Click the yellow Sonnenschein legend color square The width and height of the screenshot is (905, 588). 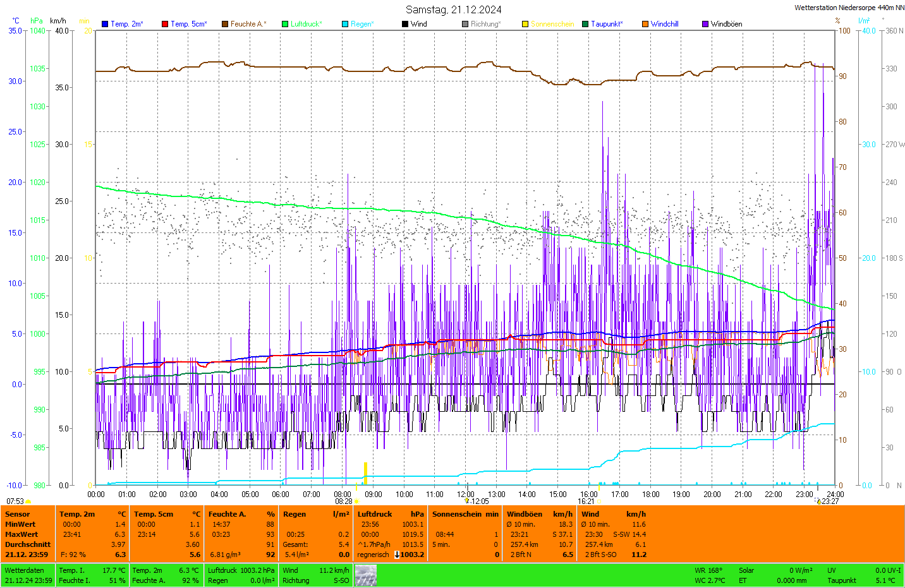point(525,24)
